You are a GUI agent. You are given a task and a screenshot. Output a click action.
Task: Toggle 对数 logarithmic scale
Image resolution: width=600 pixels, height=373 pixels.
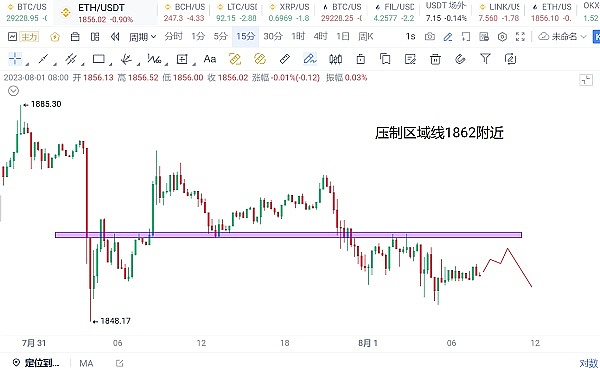pos(589,363)
